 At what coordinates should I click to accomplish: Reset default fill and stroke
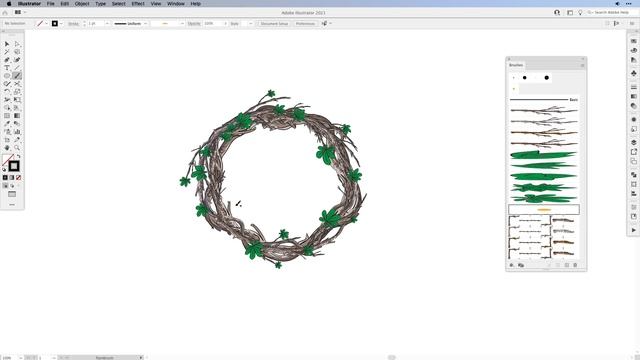(x=4, y=169)
